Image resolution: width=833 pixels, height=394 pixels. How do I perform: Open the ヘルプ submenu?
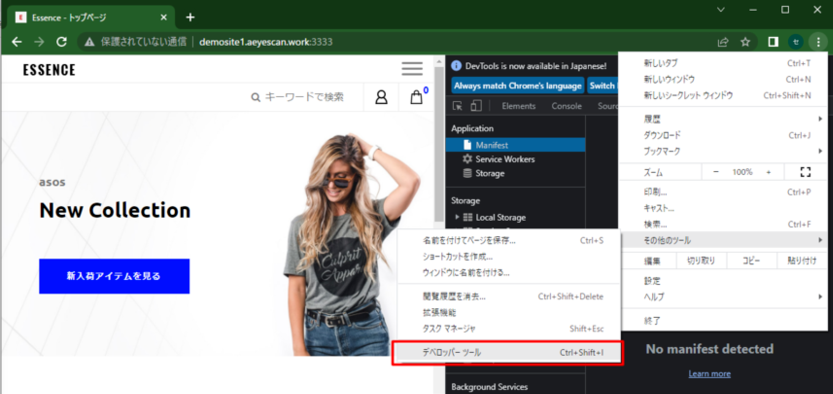pyautogui.click(x=723, y=297)
